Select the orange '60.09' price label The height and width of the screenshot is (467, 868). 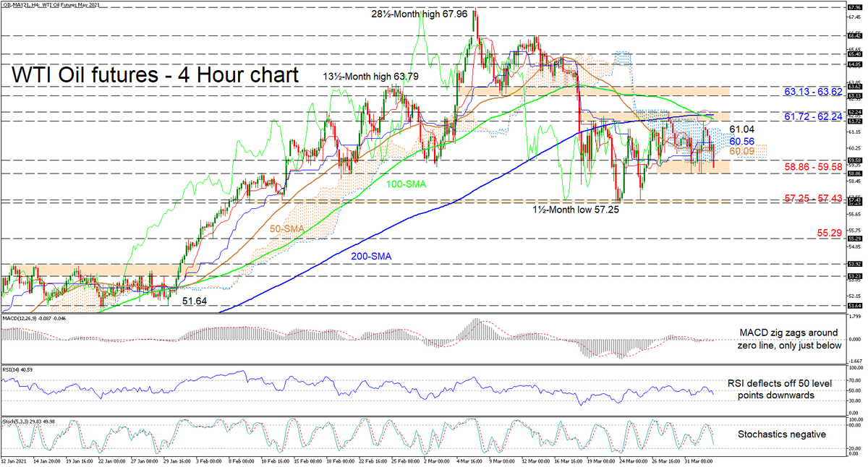click(742, 152)
